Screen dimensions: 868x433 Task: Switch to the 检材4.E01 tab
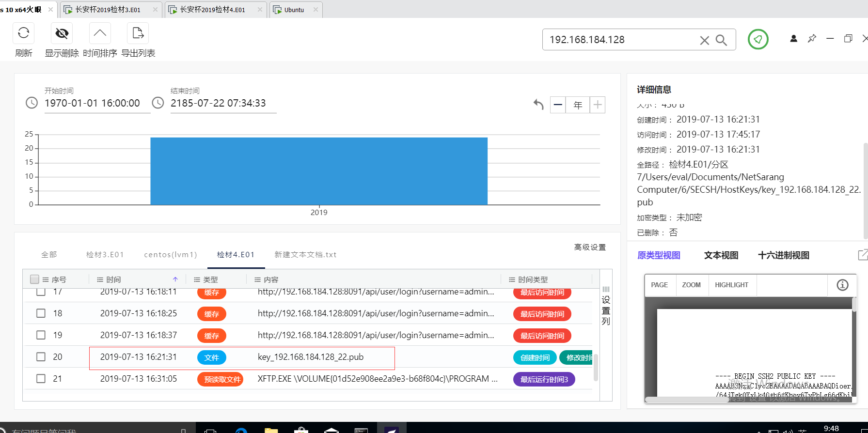click(236, 254)
